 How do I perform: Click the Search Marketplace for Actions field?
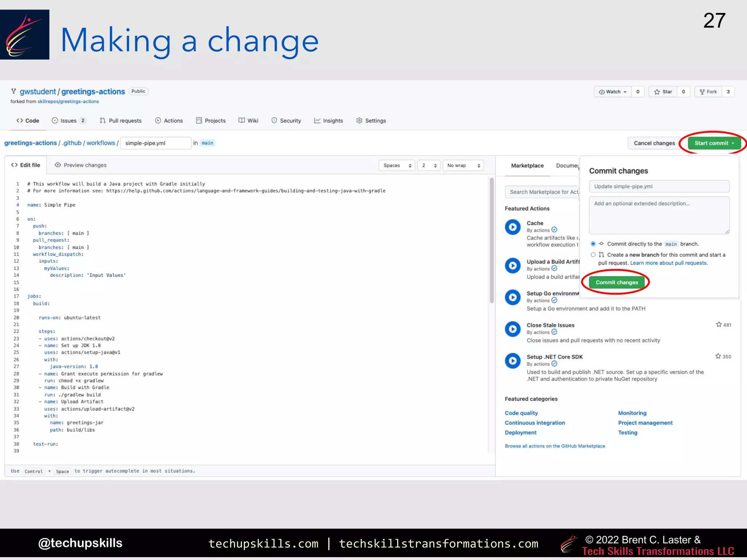pos(542,192)
